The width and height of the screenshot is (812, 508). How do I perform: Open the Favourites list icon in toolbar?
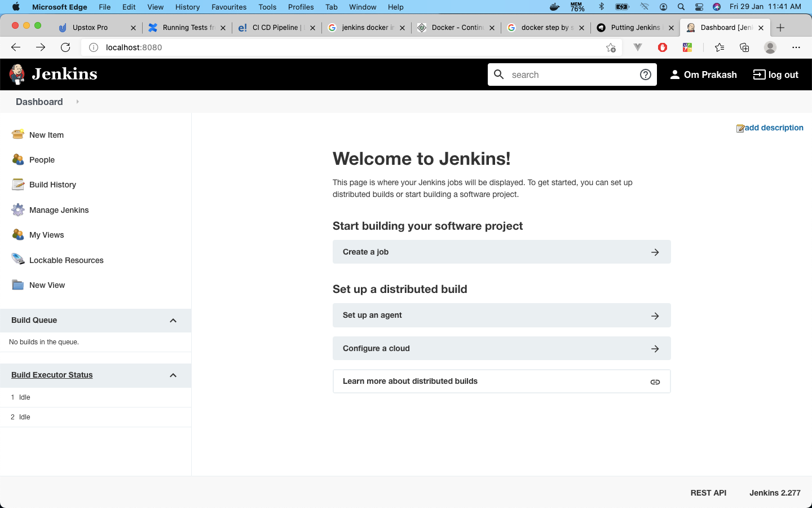(x=720, y=47)
